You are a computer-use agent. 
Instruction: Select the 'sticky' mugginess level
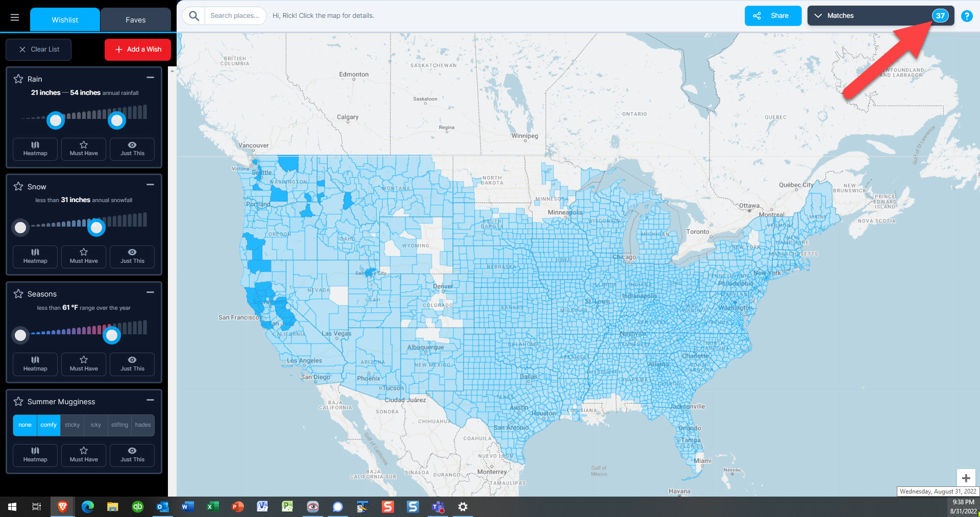(x=72, y=425)
